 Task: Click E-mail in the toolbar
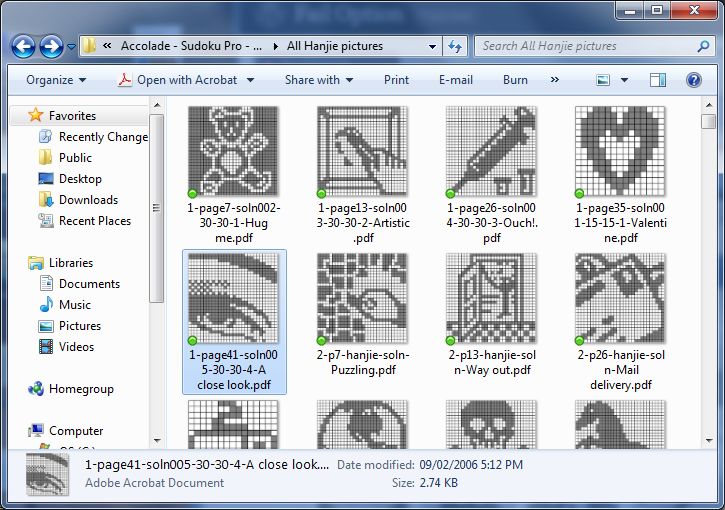(455, 80)
